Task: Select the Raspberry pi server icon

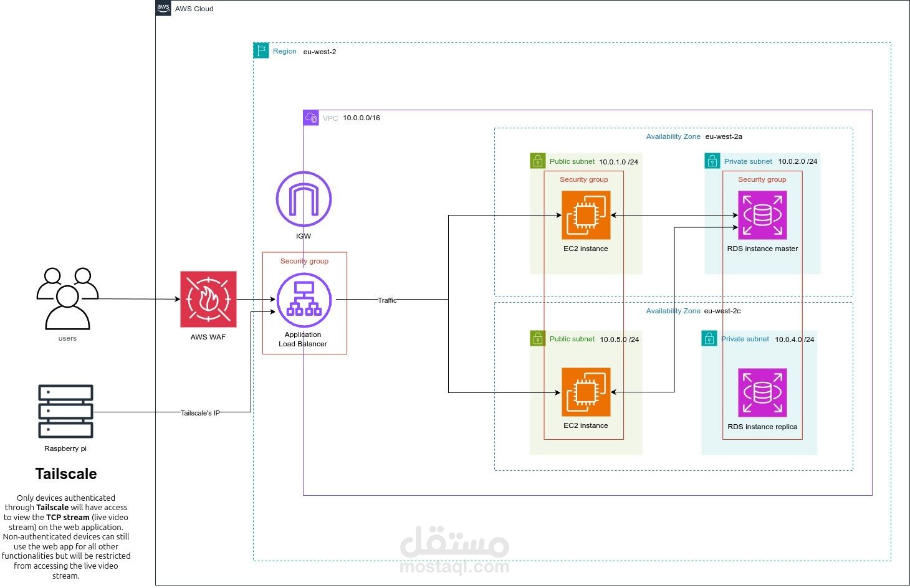Action: (x=65, y=411)
